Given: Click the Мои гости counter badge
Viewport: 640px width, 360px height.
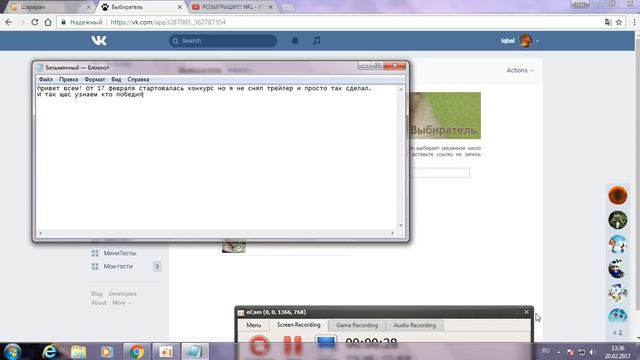Looking at the screenshot, I should click(157, 267).
